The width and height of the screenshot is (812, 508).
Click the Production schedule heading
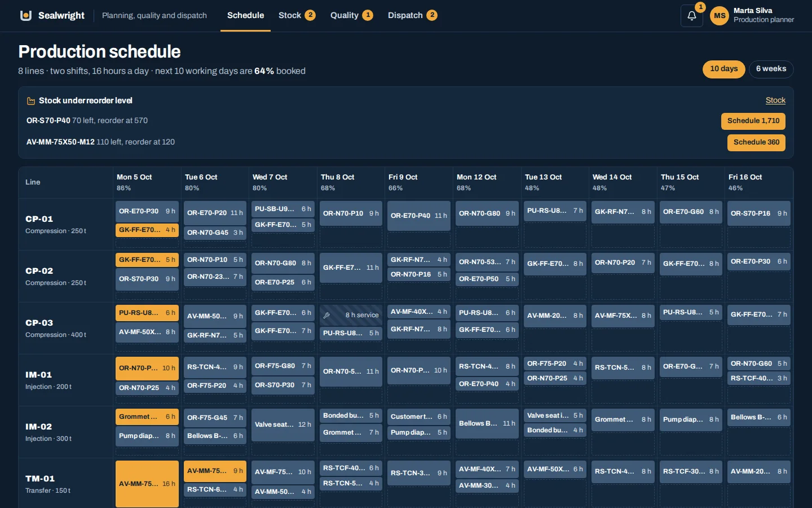99,51
